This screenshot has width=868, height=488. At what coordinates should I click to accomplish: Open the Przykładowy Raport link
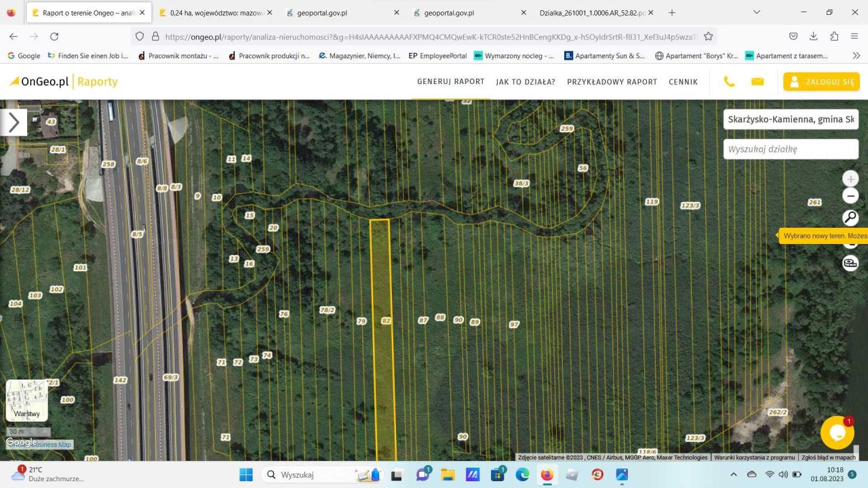612,81
